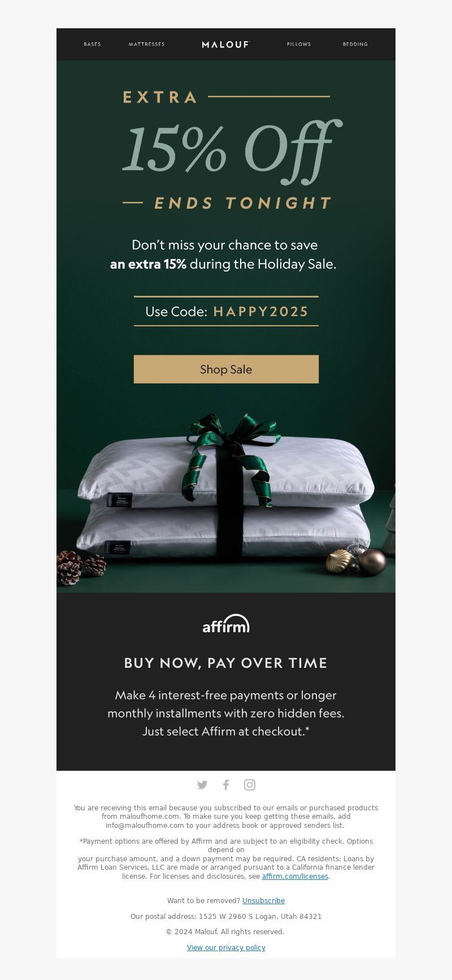Open View our privacy policy link
Viewport: 452px width, 980px height.
pyautogui.click(x=226, y=948)
